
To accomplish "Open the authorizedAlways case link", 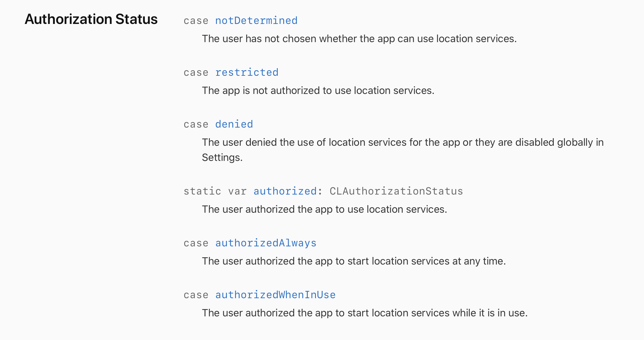I will click(x=266, y=243).
